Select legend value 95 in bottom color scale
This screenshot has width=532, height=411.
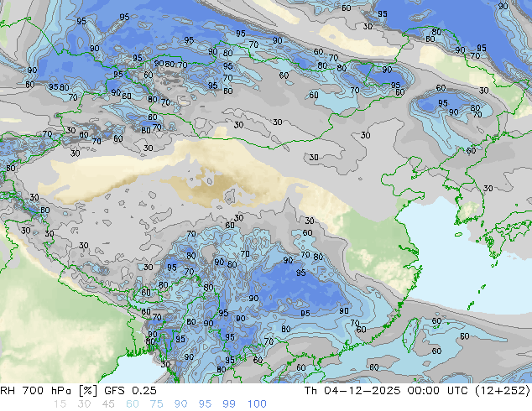point(205,404)
